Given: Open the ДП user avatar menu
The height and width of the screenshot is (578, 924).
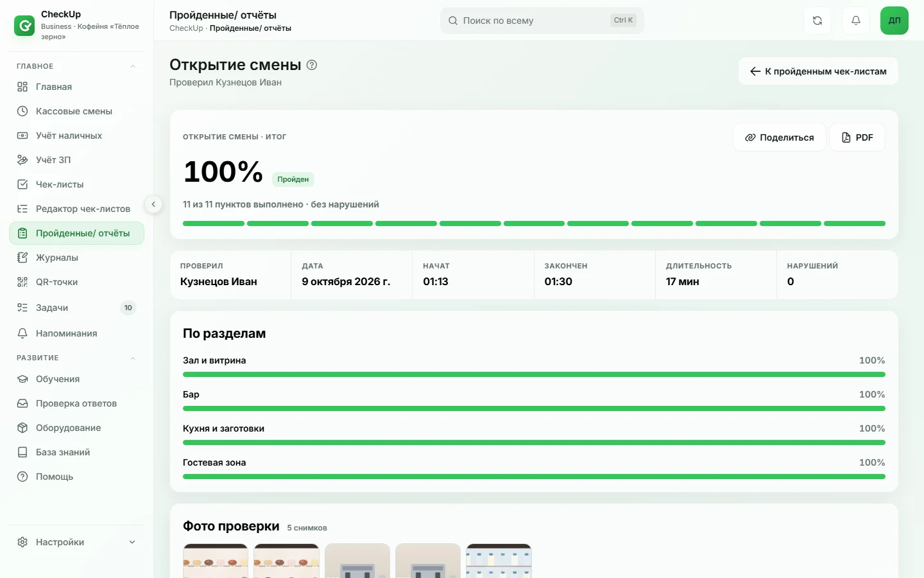Looking at the screenshot, I should point(894,21).
